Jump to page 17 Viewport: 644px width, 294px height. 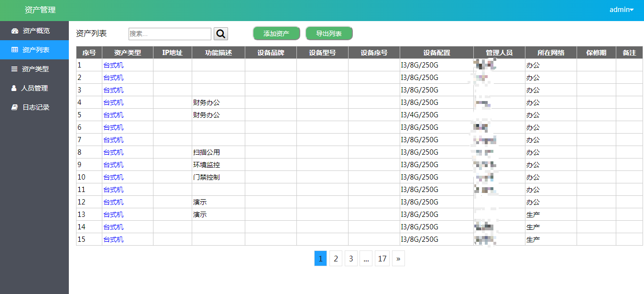pyautogui.click(x=382, y=259)
